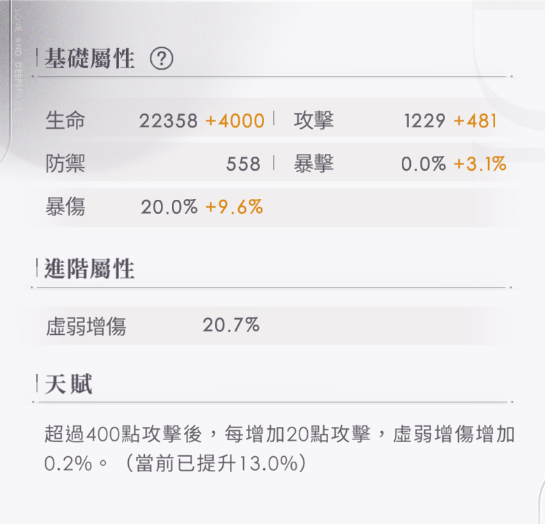Click the 1229 attack value
This screenshot has width=545, height=524.
[424, 121]
